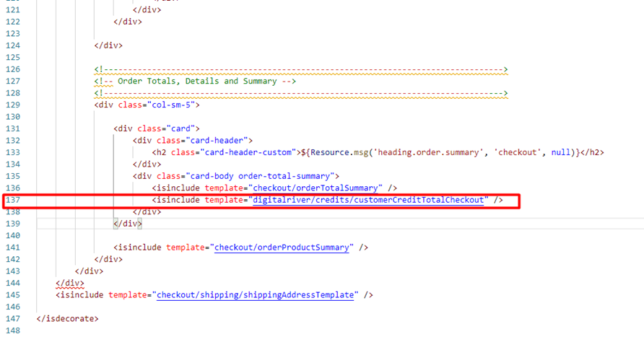Open the checkout/orderProductSummary template link
The width and height of the screenshot is (644, 342).
[x=283, y=247]
